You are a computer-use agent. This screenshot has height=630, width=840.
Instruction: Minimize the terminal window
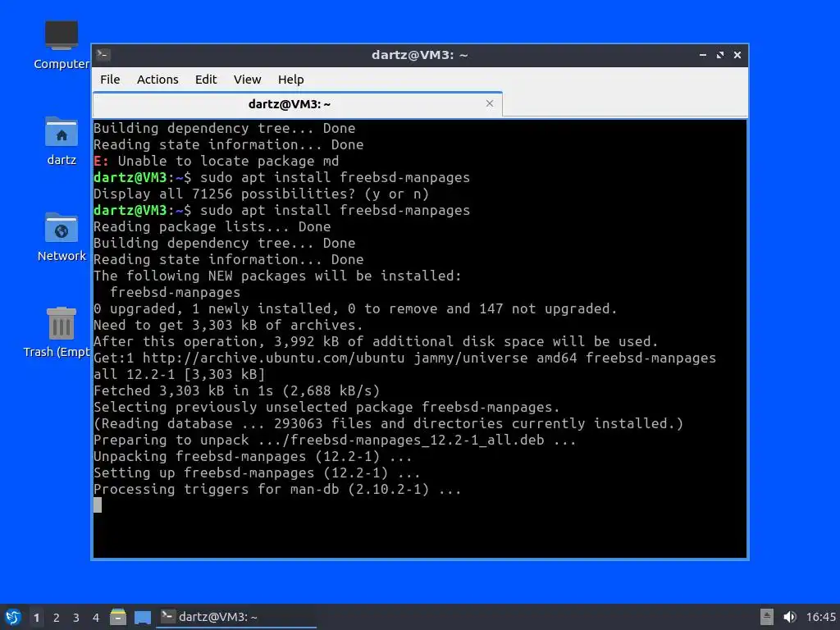click(703, 55)
